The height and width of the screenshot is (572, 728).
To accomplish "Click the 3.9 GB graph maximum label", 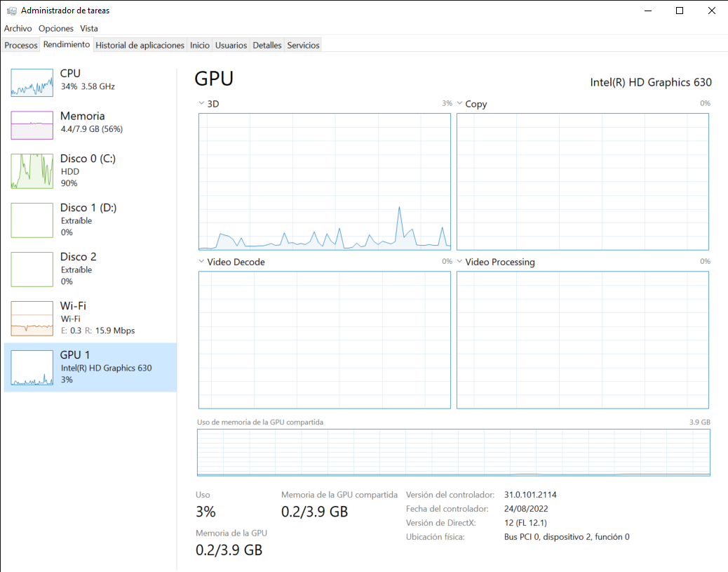I will click(700, 422).
